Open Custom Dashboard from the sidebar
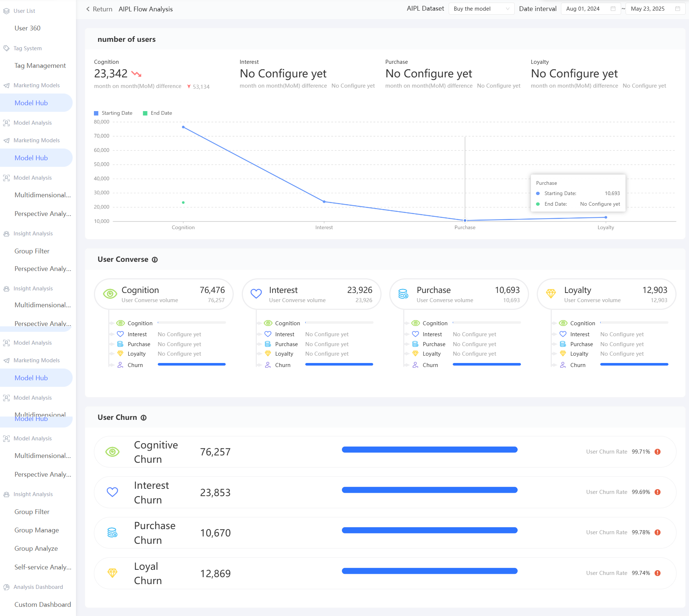 point(43,605)
